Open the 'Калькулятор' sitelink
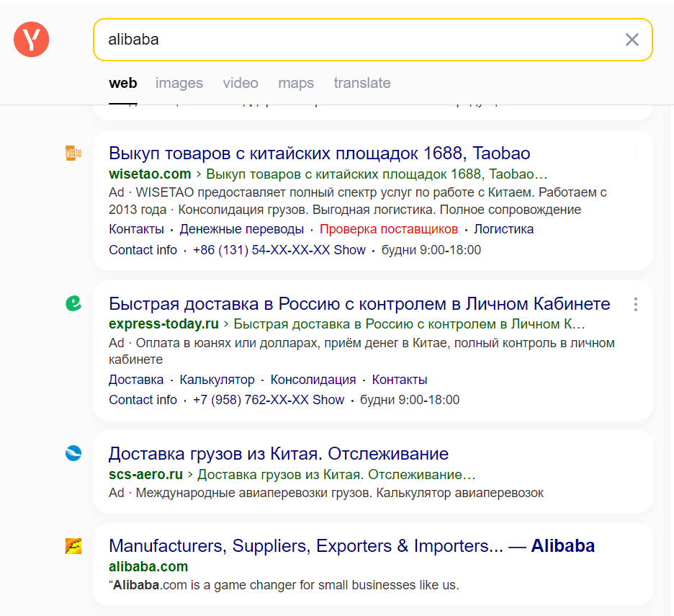The image size is (674, 616). (x=217, y=380)
